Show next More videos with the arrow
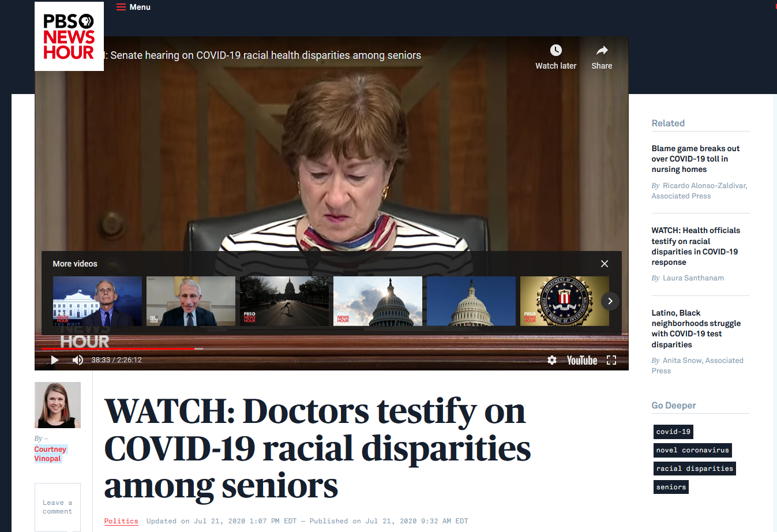 coord(610,301)
